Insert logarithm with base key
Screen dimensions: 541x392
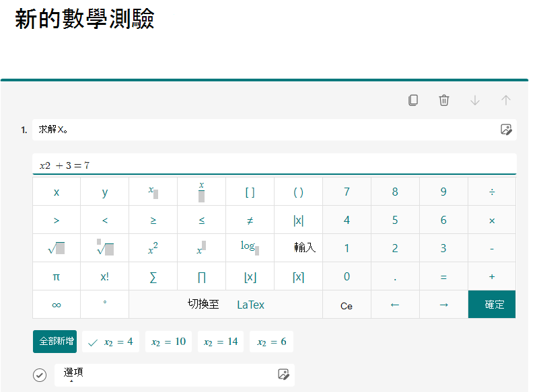(250, 248)
